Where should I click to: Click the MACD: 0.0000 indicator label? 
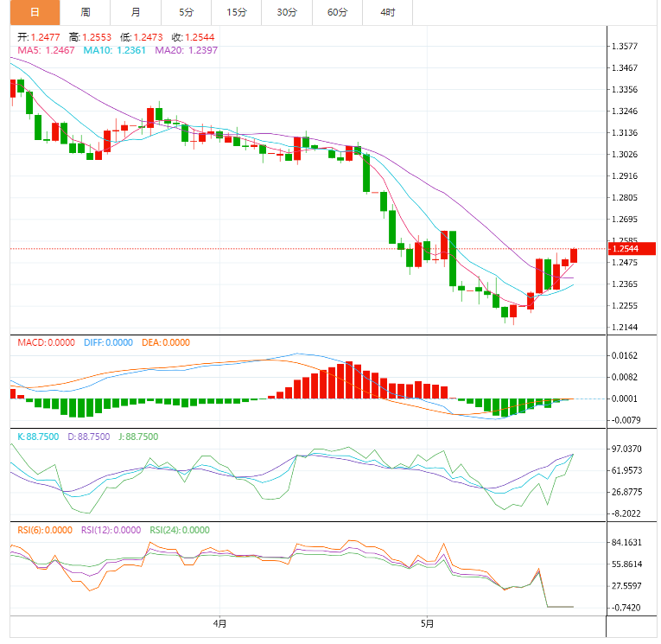(x=46, y=342)
